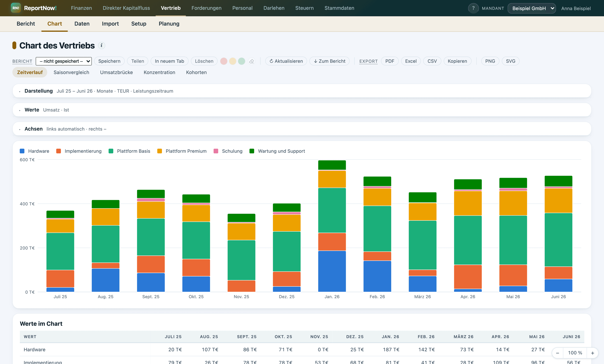Toggle the Hardware legend series
The height and width of the screenshot is (364, 604).
(35, 151)
